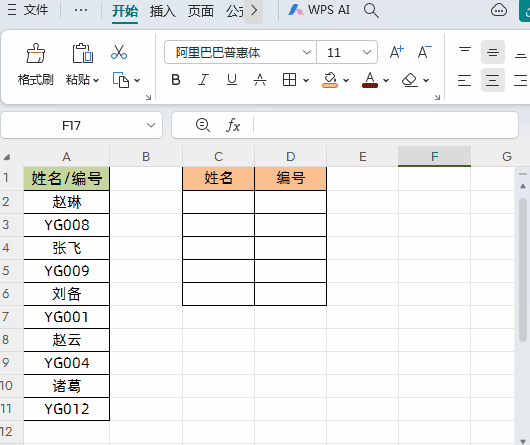Center text horizontally
Viewport: 530px width, 445px height.
pos(493,80)
